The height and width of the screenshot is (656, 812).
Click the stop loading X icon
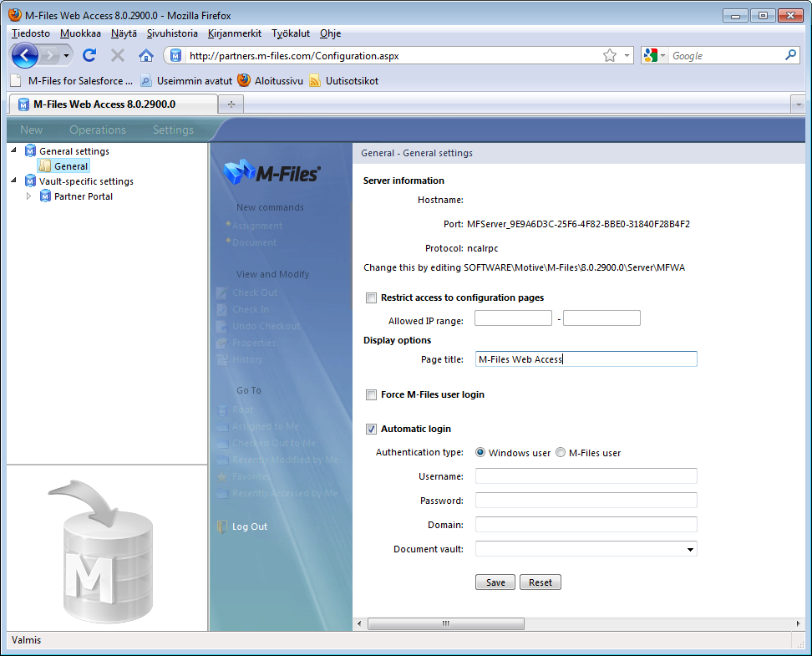[x=118, y=55]
